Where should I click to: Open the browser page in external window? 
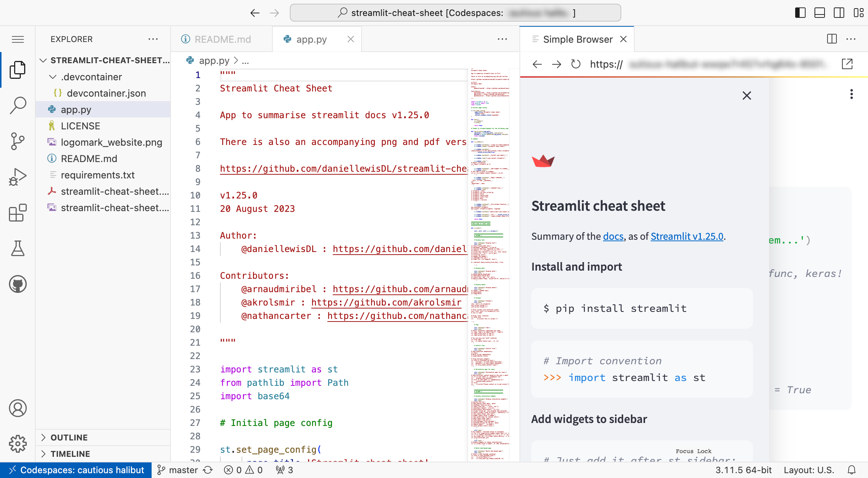click(x=847, y=64)
